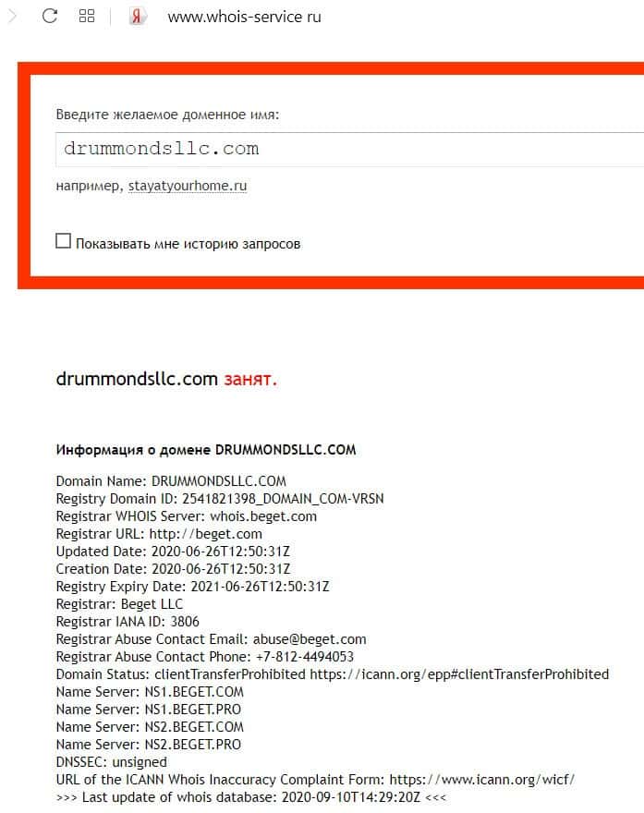Click the Yandex 'Я' site icon
The width and height of the screenshot is (644, 813).
coord(137,16)
